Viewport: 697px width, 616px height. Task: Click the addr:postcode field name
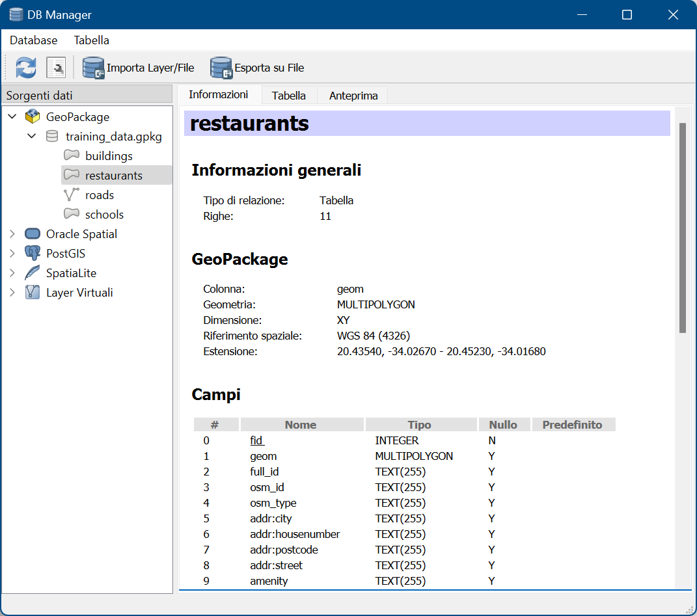point(284,550)
